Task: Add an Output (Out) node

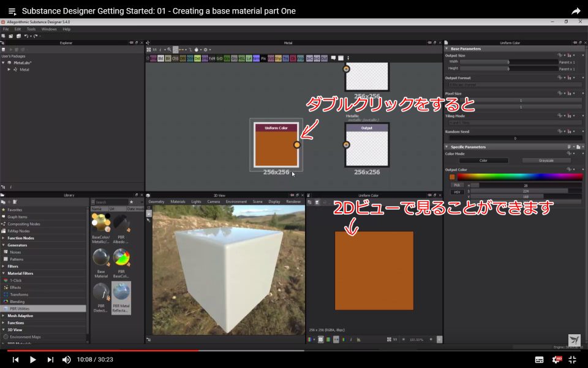Action: coord(324,58)
